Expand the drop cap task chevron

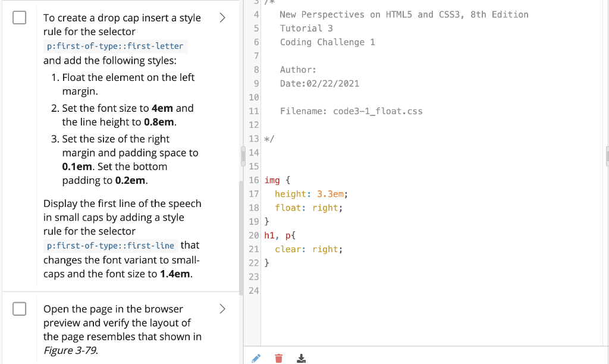point(222,17)
